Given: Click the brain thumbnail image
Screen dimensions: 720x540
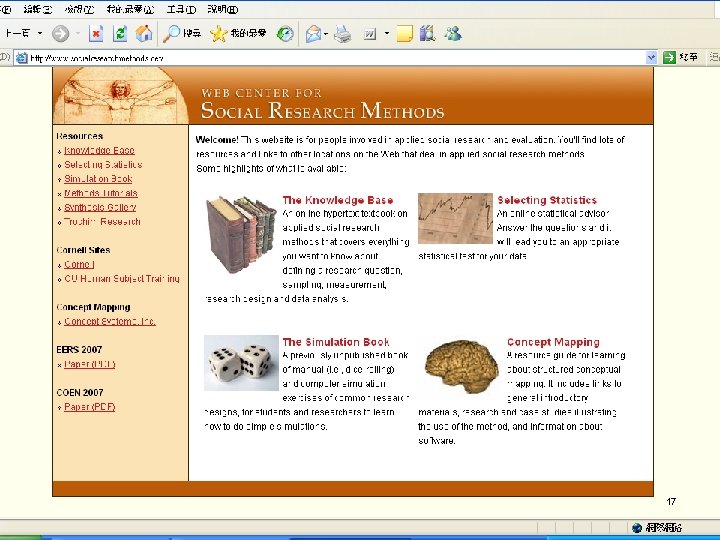Looking at the screenshot, I should [x=461, y=366].
